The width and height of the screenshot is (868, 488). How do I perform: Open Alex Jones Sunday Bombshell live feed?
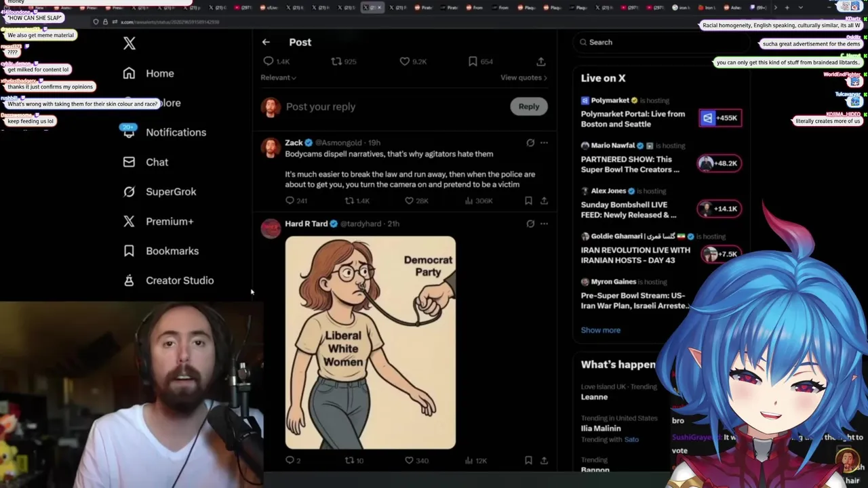pyautogui.click(x=629, y=209)
